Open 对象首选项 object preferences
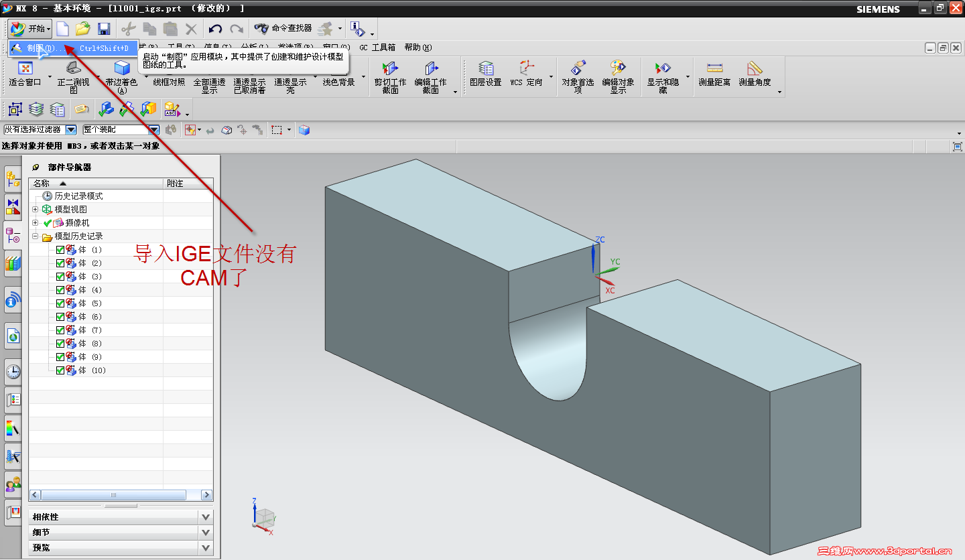The width and height of the screenshot is (965, 560). click(578, 77)
